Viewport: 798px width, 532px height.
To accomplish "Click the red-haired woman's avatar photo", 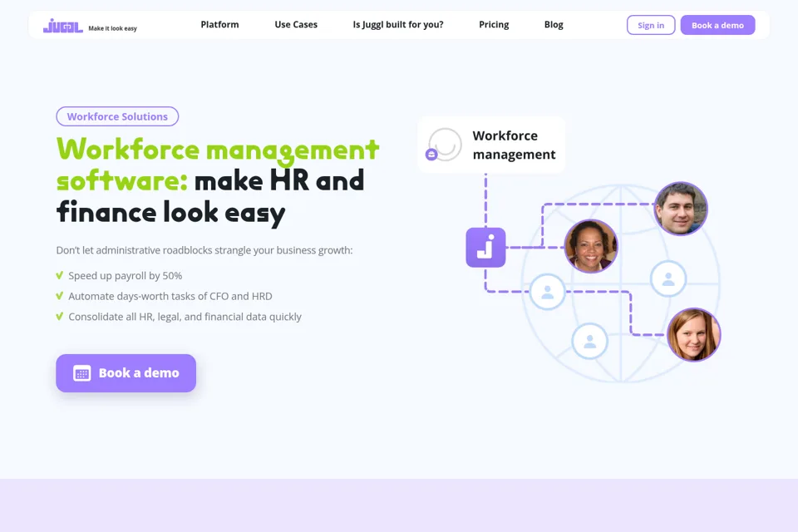I will 693,335.
